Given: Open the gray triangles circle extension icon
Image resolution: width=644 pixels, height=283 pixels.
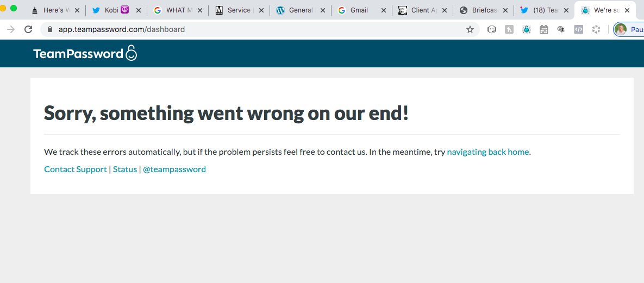Looking at the screenshot, I should coord(596,29).
